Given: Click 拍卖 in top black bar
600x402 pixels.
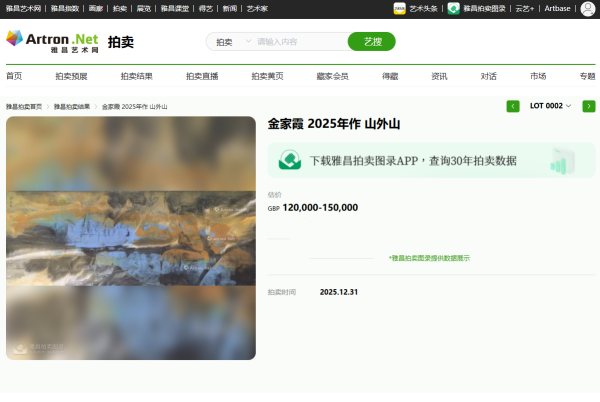Looking at the screenshot, I should click(x=120, y=8).
